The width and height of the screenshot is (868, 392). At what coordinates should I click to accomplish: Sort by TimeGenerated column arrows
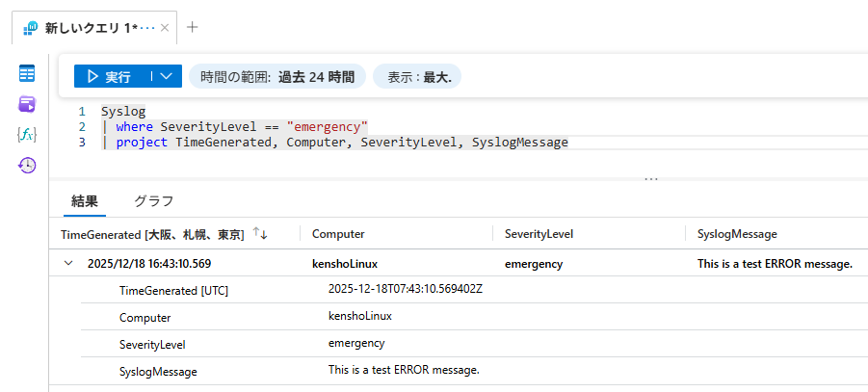tap(260, 234)
